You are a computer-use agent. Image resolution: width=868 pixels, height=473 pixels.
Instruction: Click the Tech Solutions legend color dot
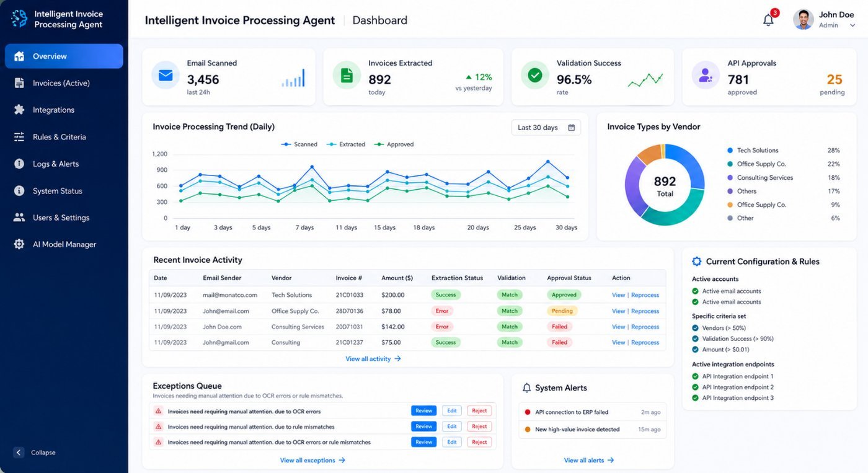730,151
